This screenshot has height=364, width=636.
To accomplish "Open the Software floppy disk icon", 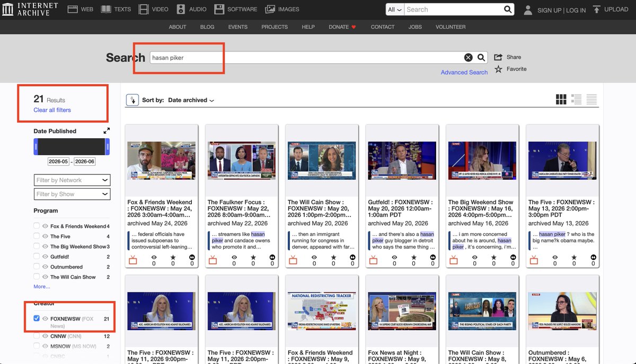I will 219,9.
